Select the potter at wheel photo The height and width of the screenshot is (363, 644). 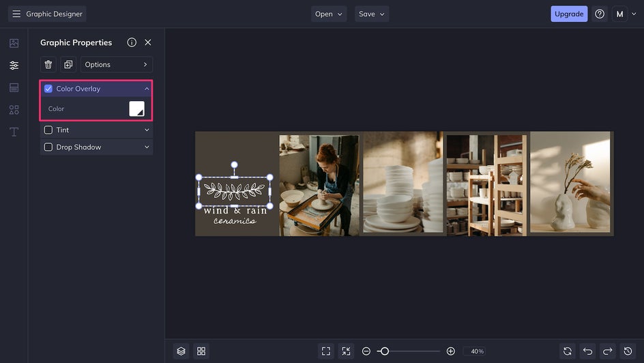[319, 185]
